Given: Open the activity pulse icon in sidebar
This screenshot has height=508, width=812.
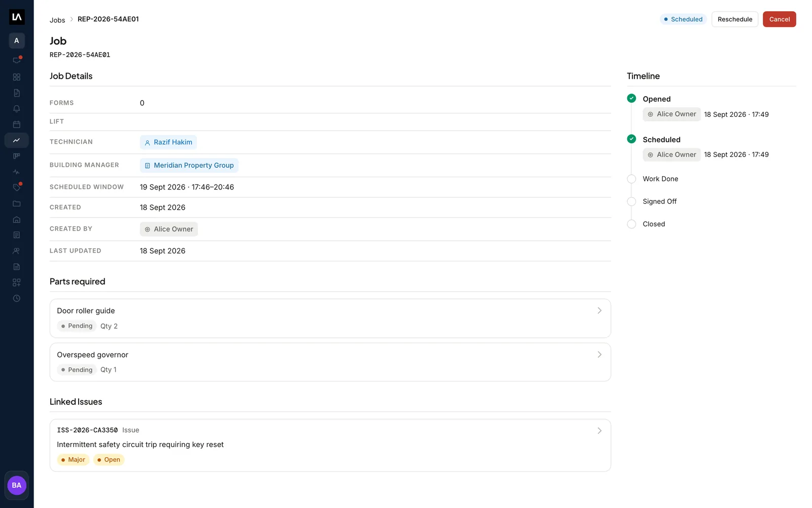Looking at the screenshot, I should point(17,172).
